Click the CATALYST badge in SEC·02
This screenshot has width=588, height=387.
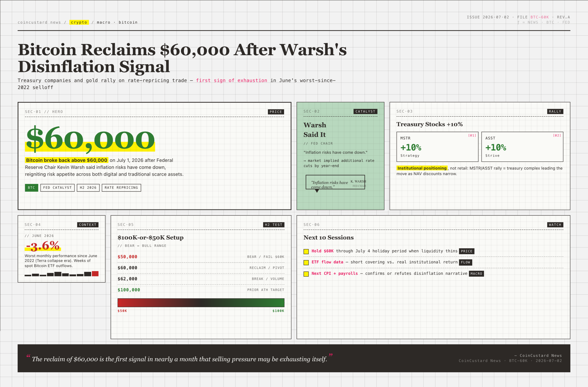[365, 111]
